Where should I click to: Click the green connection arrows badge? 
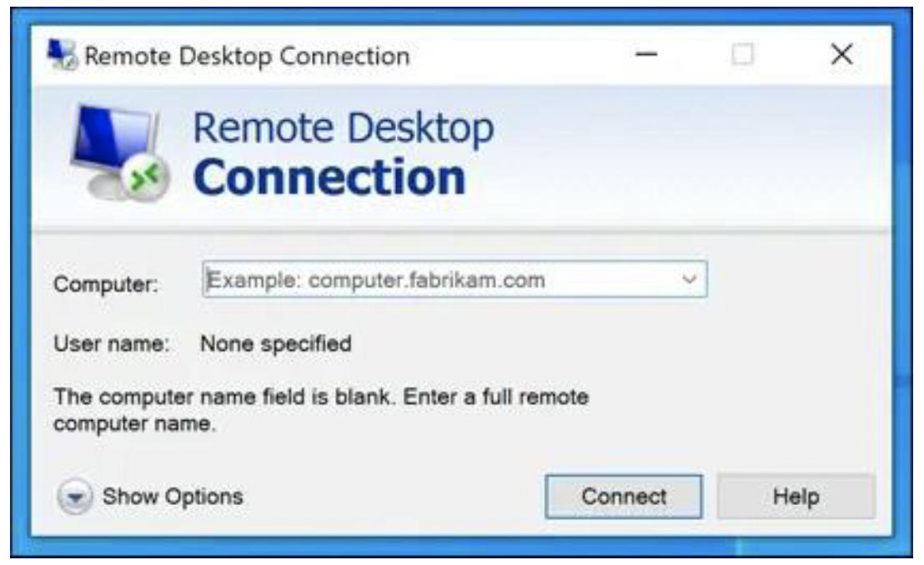click(x=145, y=177)
